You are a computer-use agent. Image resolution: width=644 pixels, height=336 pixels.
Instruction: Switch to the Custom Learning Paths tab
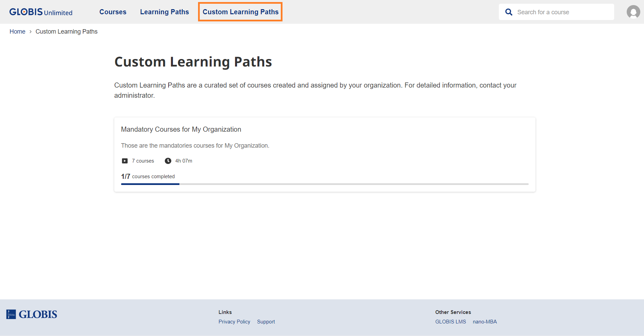point(240,12)
